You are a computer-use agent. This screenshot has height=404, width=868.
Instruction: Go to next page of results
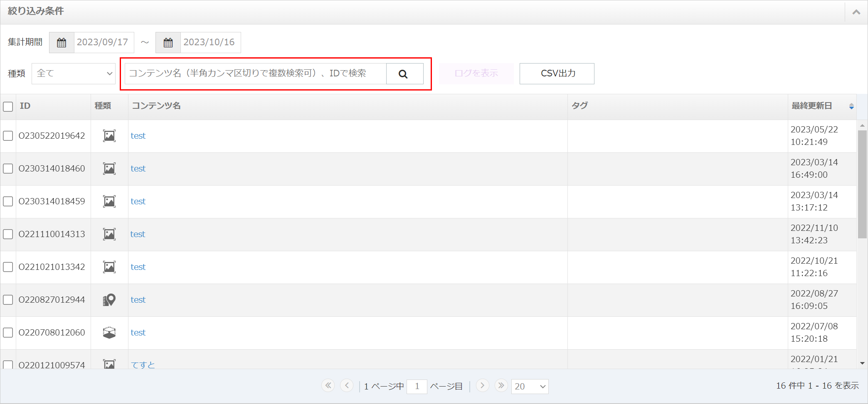(482, 386)
